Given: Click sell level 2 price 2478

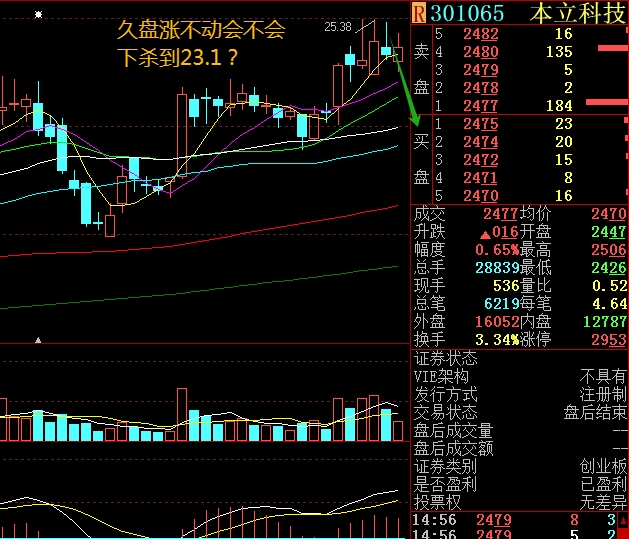Looking at the screenshot, I should point(481,88).
